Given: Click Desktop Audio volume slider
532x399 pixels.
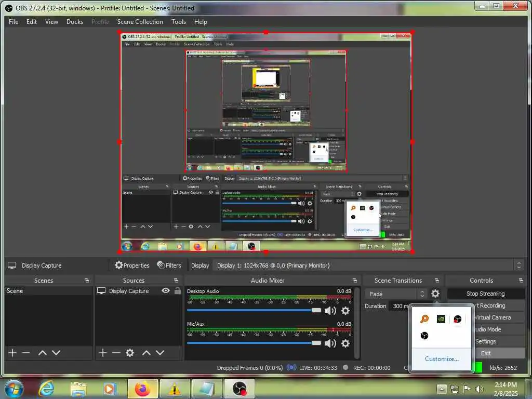Looking at the screenshot, I should point(254,310).
